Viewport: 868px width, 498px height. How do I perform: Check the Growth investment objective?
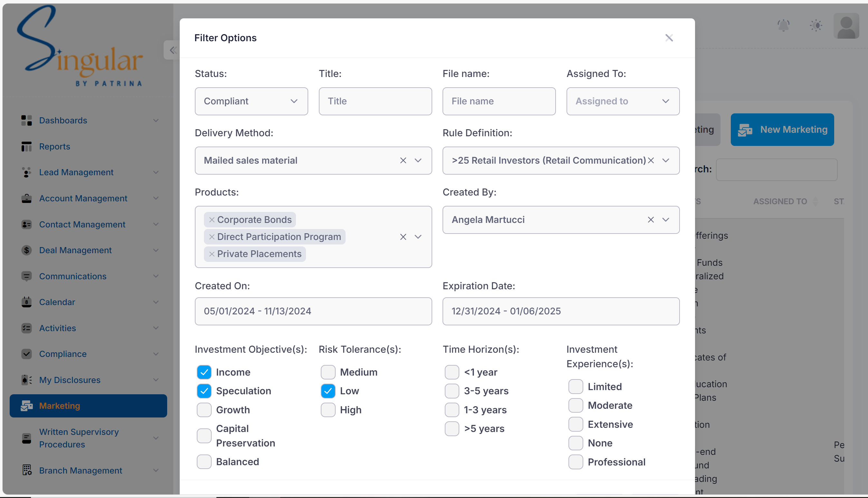click(204, 410)
